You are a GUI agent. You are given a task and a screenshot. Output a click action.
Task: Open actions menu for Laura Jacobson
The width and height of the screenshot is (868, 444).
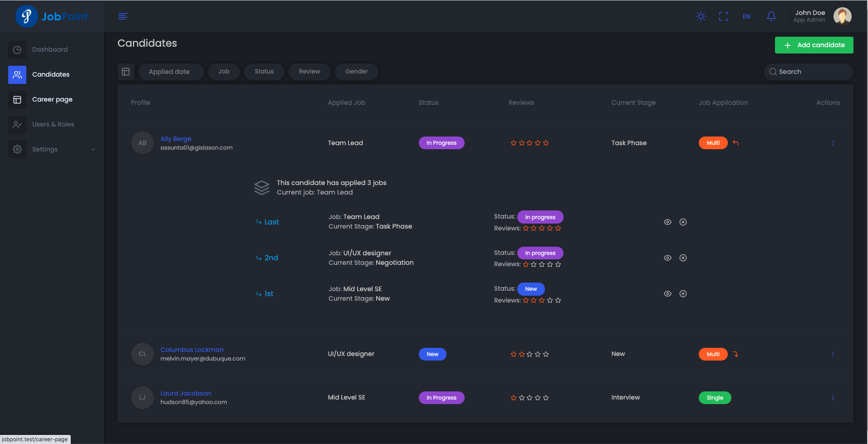(833, 398)
